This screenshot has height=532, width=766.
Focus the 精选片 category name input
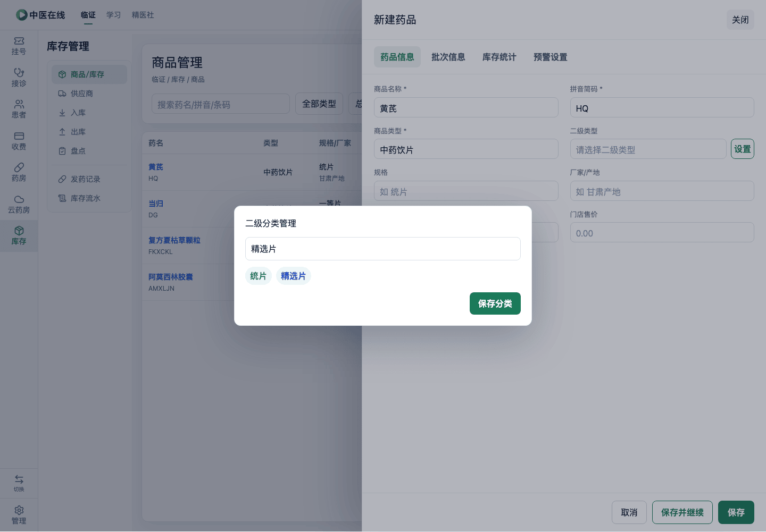point(383,249)
